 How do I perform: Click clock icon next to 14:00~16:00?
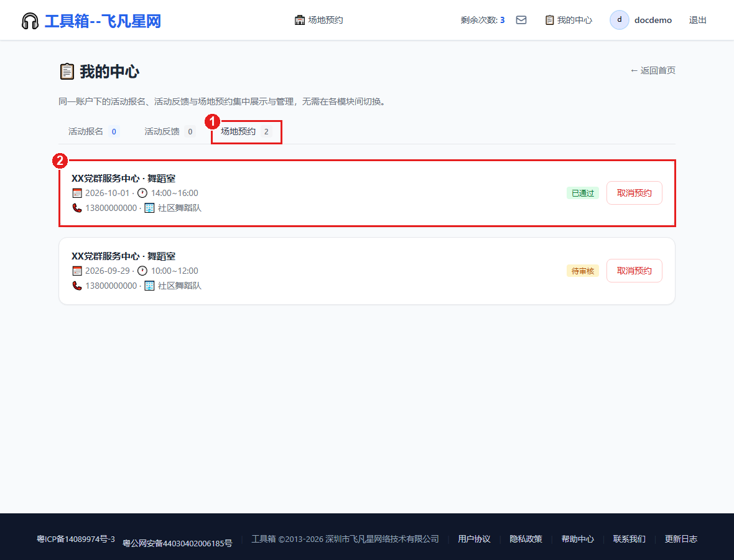pos(142,193)
